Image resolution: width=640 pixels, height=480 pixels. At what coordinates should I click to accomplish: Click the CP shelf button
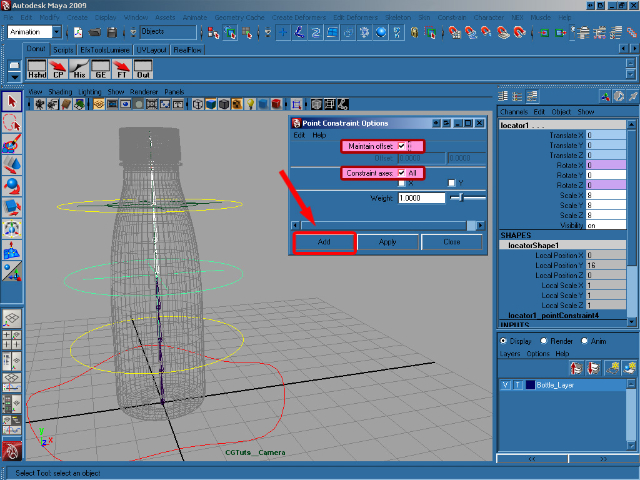(x=58, y=69)
